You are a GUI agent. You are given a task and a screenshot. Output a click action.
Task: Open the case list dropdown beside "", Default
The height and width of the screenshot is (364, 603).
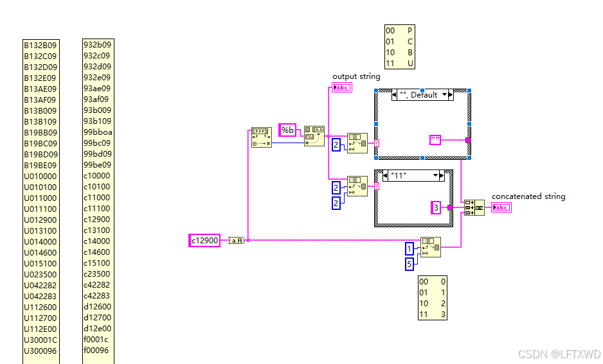tap(445, 95)
